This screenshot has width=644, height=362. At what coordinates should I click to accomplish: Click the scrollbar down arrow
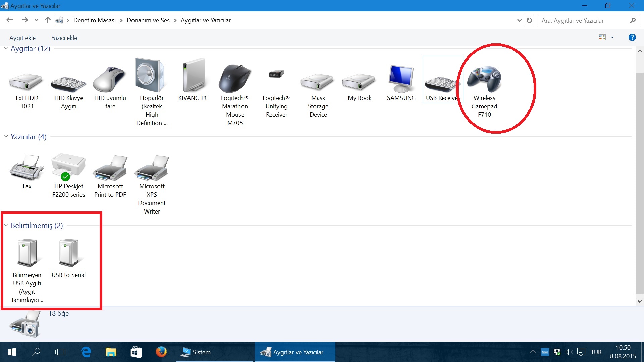coord(640,301)
